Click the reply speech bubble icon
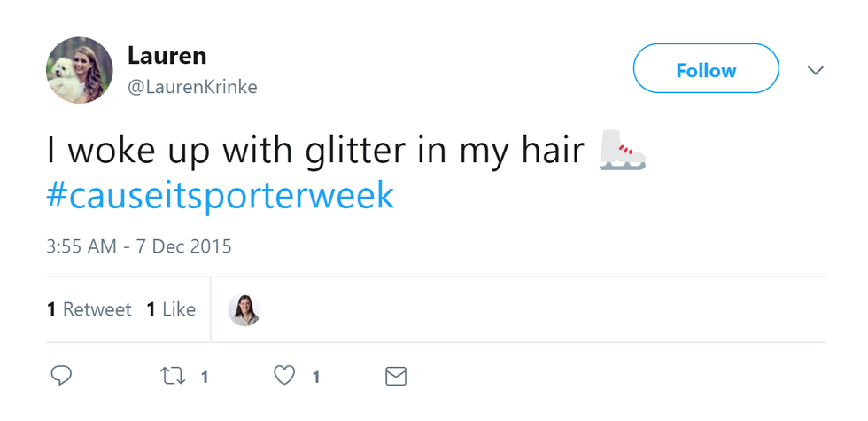Image resolution: width=868 pixels, height=421 pixels. point(61,377)
